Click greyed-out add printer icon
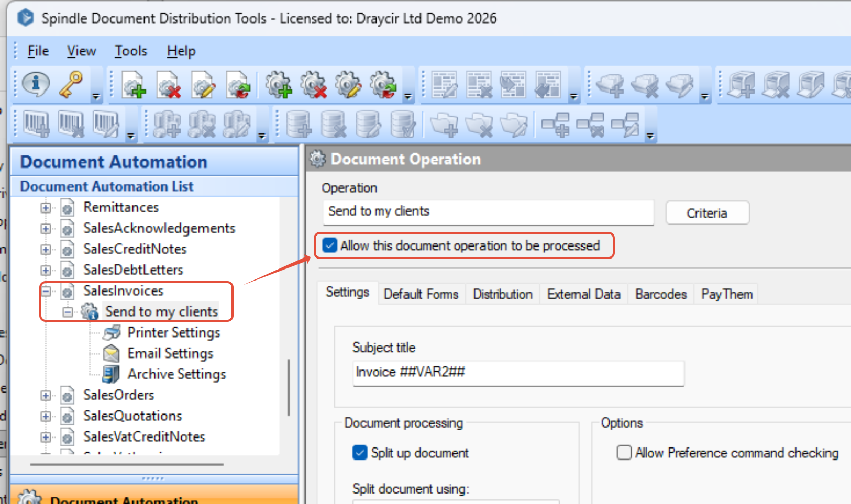 pyautogui.click(x=741, y=85)
